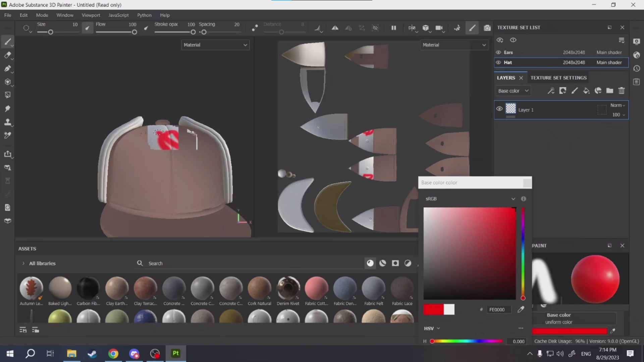The image size is (644, 362).
Task: Hide the Hat texture set
Action: 498,63
